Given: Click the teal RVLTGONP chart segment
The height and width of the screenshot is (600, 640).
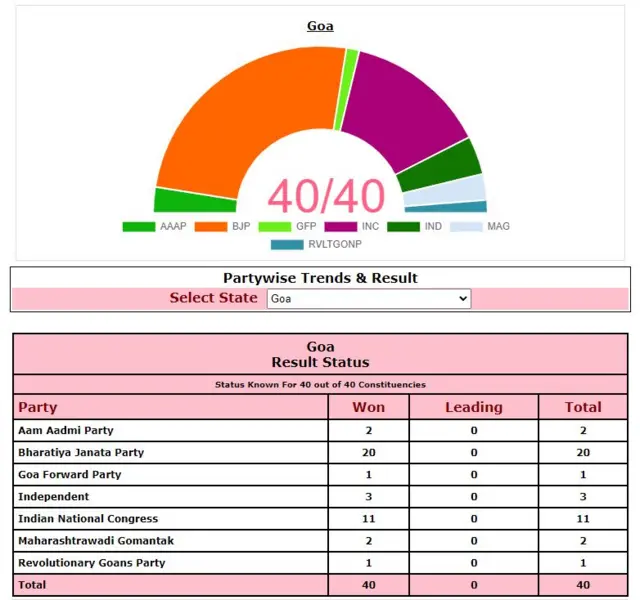Looking at the screenshot, I should (x=446, y=207).
